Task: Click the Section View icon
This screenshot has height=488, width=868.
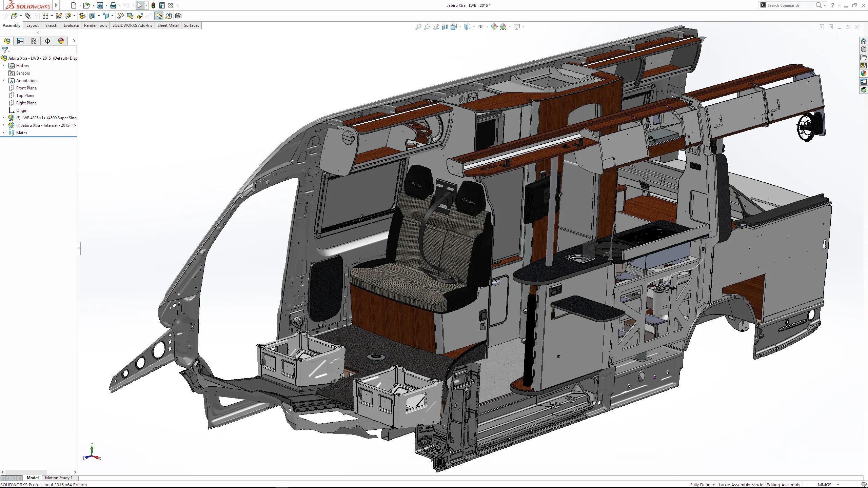Action: pos(445,27)
